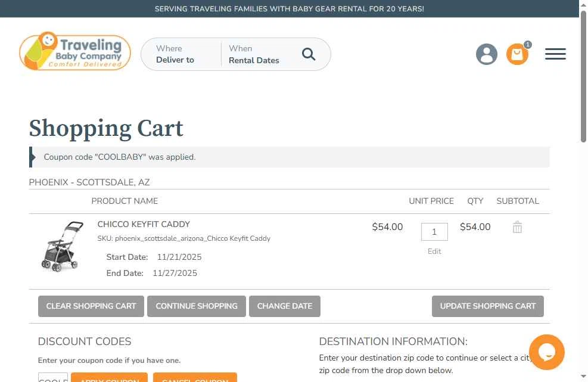Click Continue Shopping button

[x=197, y=306]
